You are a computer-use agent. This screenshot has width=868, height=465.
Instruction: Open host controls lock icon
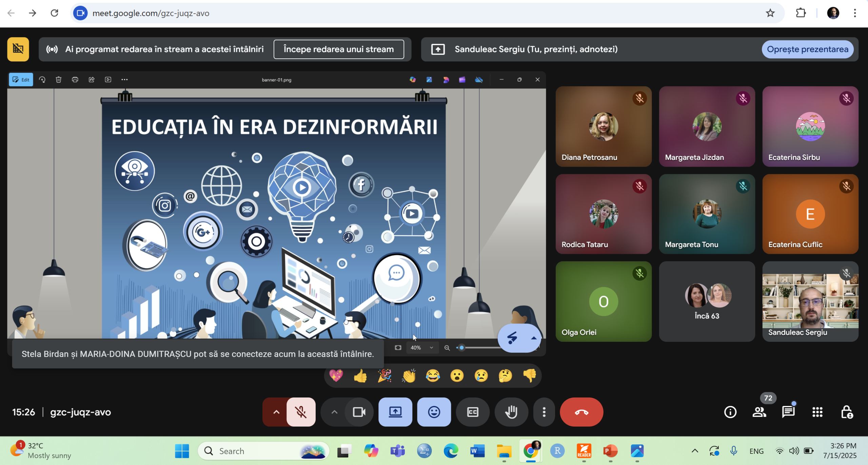(846, 412)
